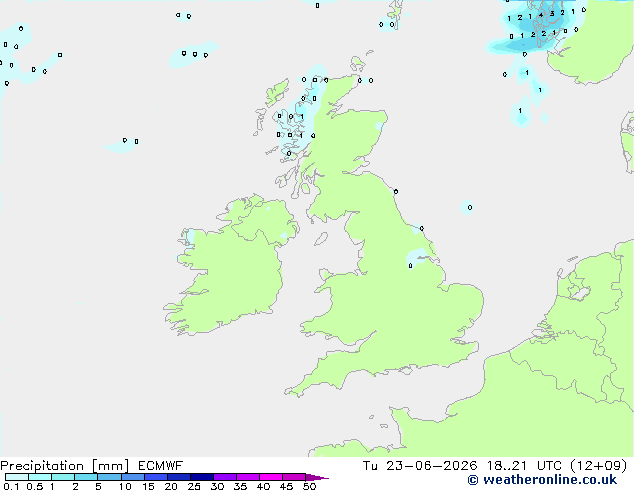Click the '3' precipitation value on the map
Viewport: 634px width, 490px height.
[552, 14]
